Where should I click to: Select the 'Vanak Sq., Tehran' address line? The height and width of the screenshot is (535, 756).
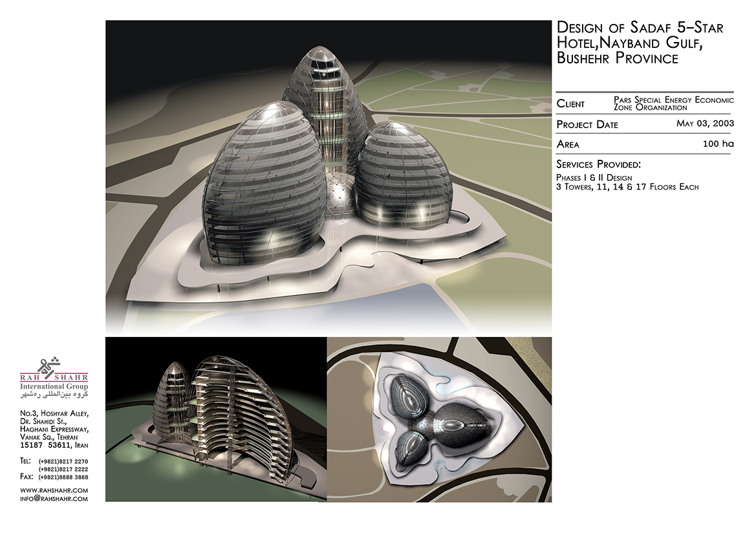[49, 437]
